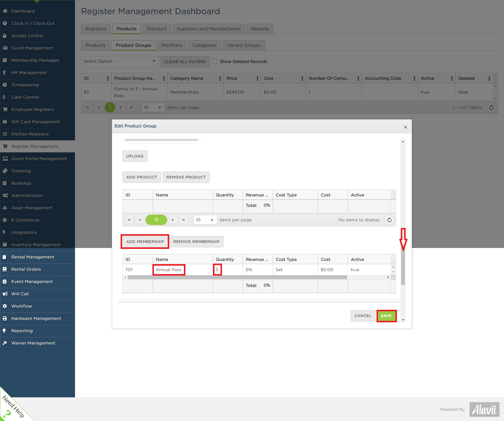
Task: Go to next page in dialog products pager
Action: pyautogui.click(x=173, y=220)
